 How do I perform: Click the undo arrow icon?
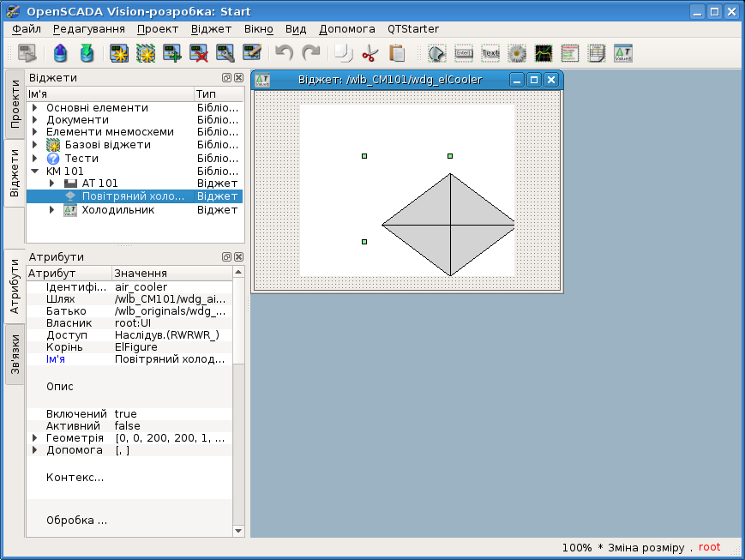point(284,53)
